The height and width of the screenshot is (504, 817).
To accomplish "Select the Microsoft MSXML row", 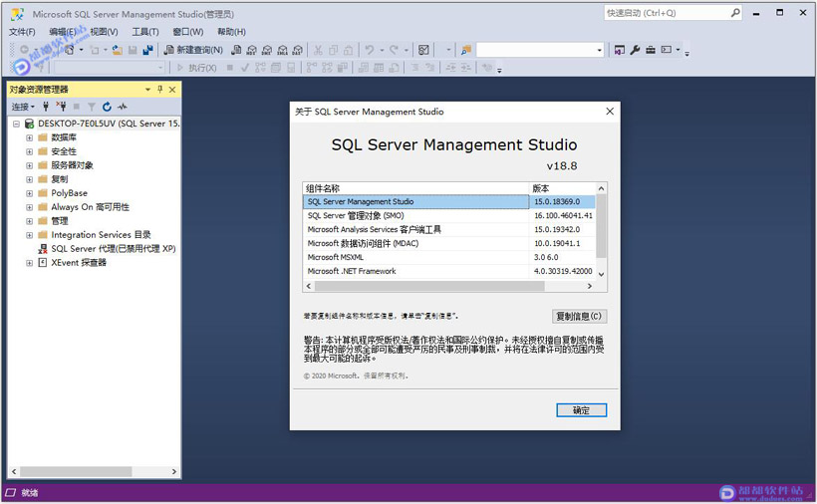I will click(x=448, y=257).
